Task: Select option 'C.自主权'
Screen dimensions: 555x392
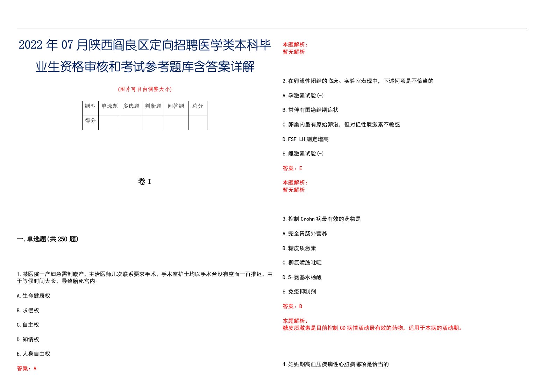Action: point(28,325)
